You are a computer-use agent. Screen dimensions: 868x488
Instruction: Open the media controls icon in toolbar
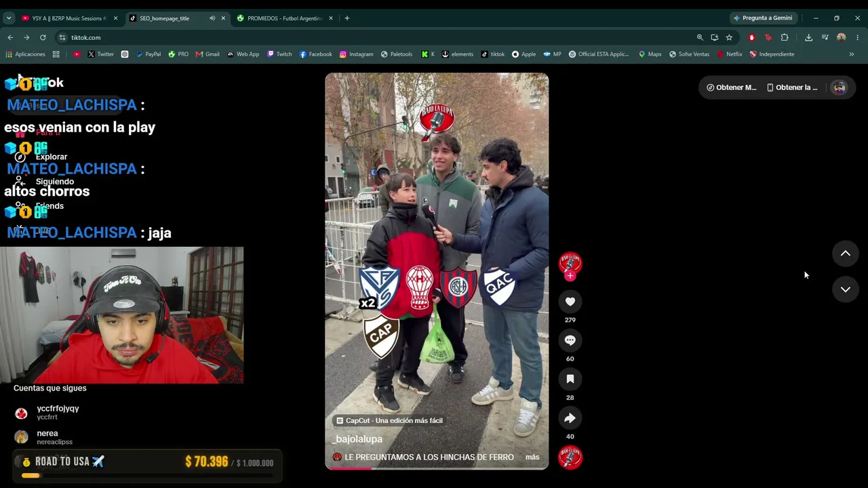point(825,37)
